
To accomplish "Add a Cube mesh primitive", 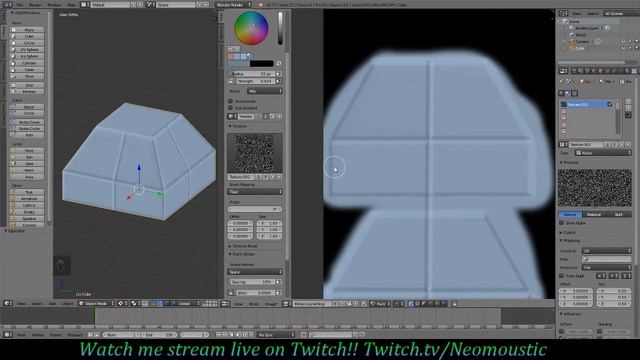I will tap(27, 36).
